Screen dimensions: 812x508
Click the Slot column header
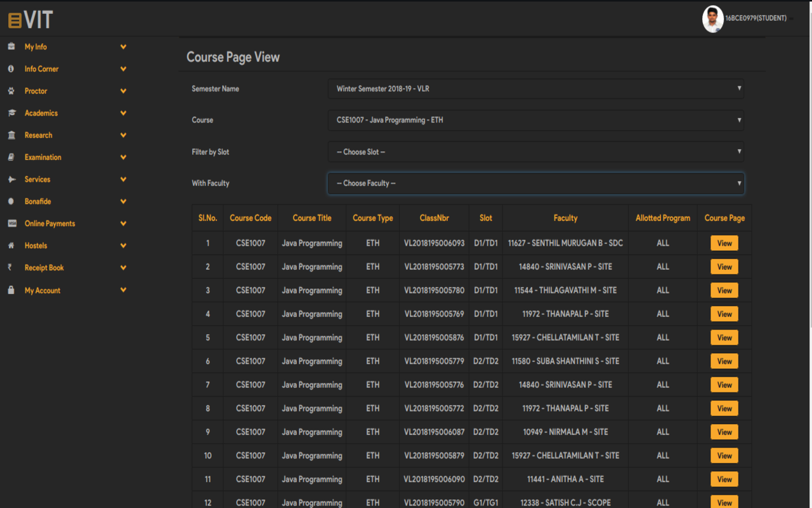pos(486,218)
